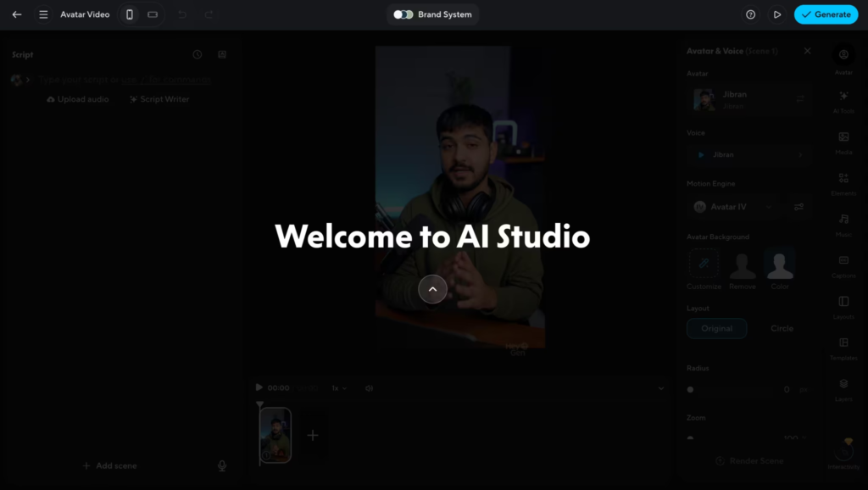Viewport: 868px width, 490px height.
Task: Select the Original layout option
Action: point(716,329)
